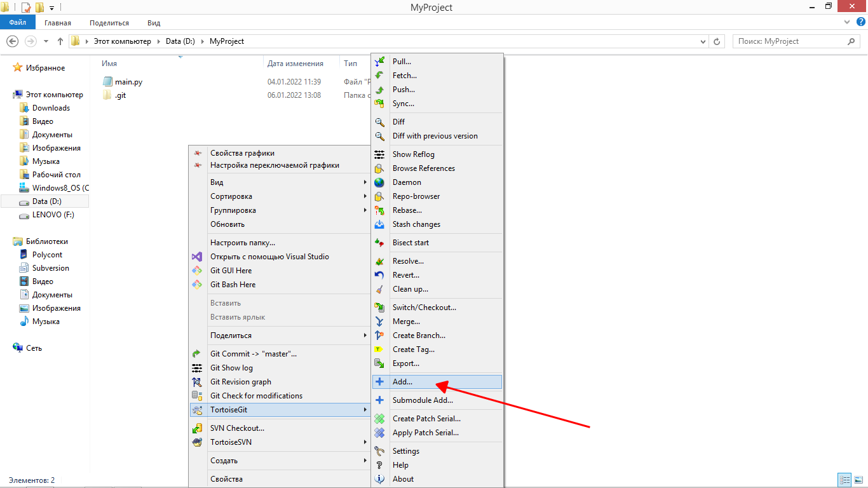
Task: Open Свойства at context menu bottom
Action: (280, 479)
